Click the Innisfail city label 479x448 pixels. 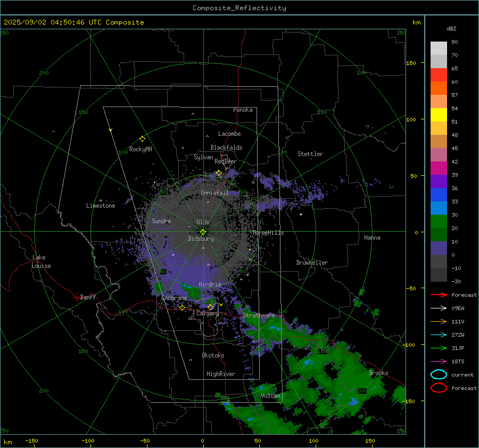point(214,193)
